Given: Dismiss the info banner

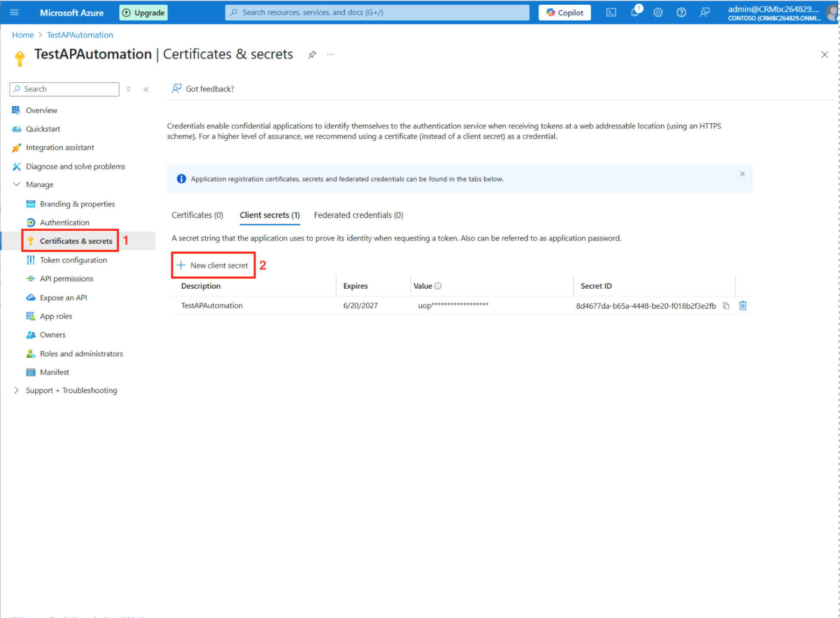Looking at the screenshot, I should coord(742,174).
